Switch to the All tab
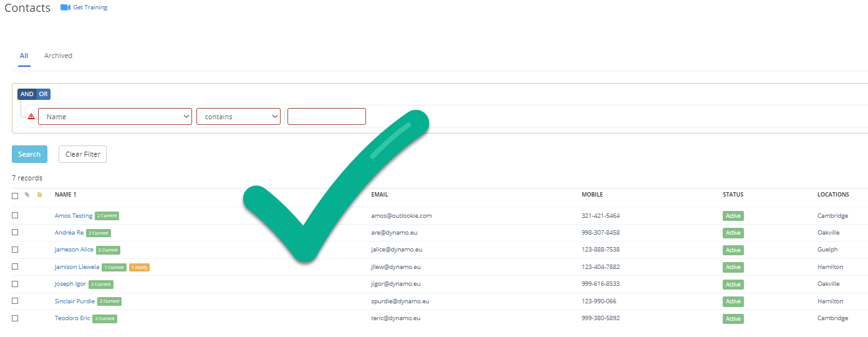This screenshot has height=337, width=868. click(x=24, y=56)
